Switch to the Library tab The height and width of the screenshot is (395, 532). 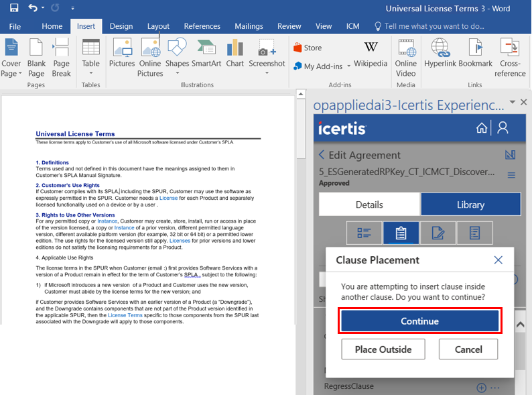click(x=470, y=205)
